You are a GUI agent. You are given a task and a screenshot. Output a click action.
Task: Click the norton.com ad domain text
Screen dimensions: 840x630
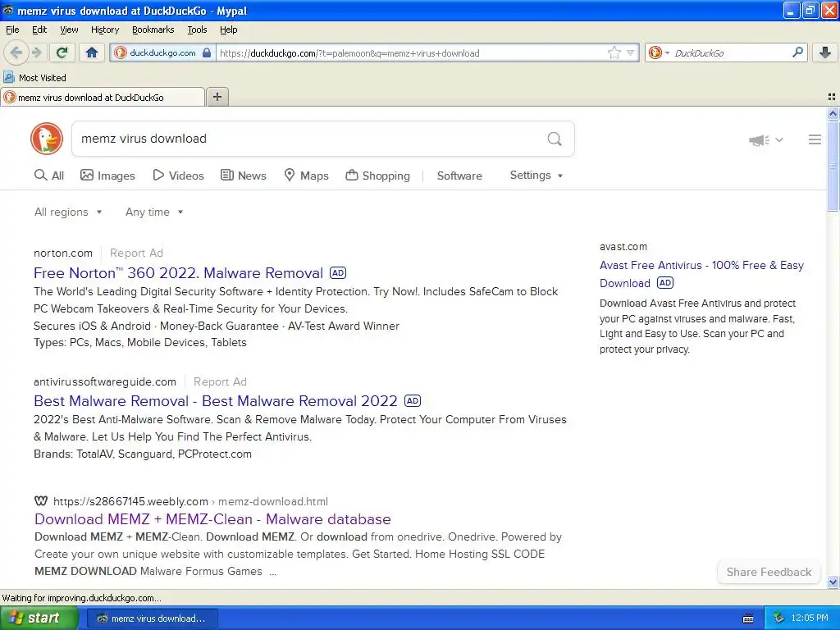[63, 253]
